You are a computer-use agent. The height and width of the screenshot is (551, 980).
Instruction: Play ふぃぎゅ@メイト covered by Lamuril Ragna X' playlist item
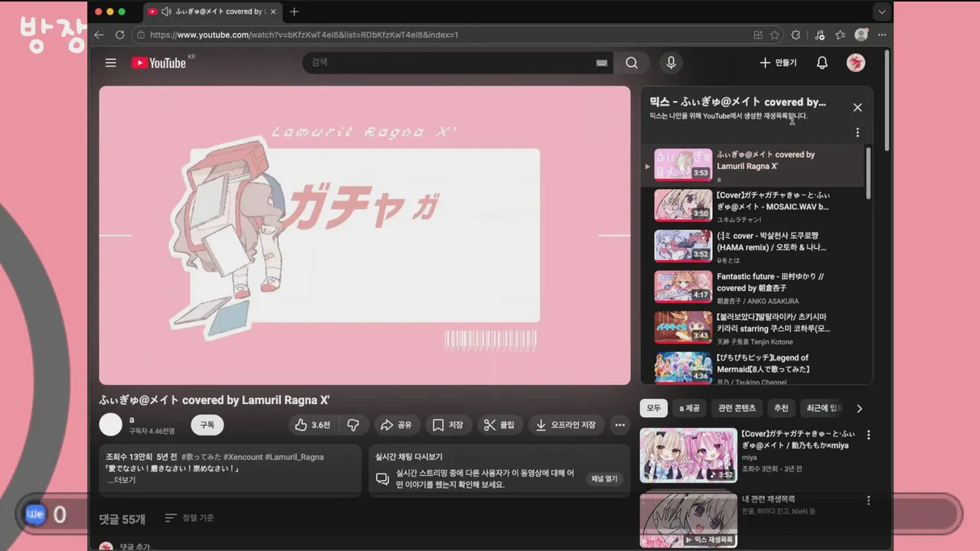coord(753,165)
